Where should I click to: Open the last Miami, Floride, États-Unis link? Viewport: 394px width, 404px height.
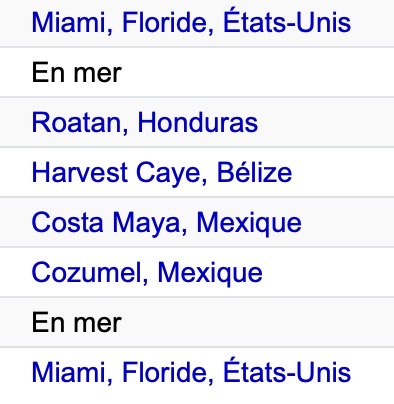(x=191, y=372)
